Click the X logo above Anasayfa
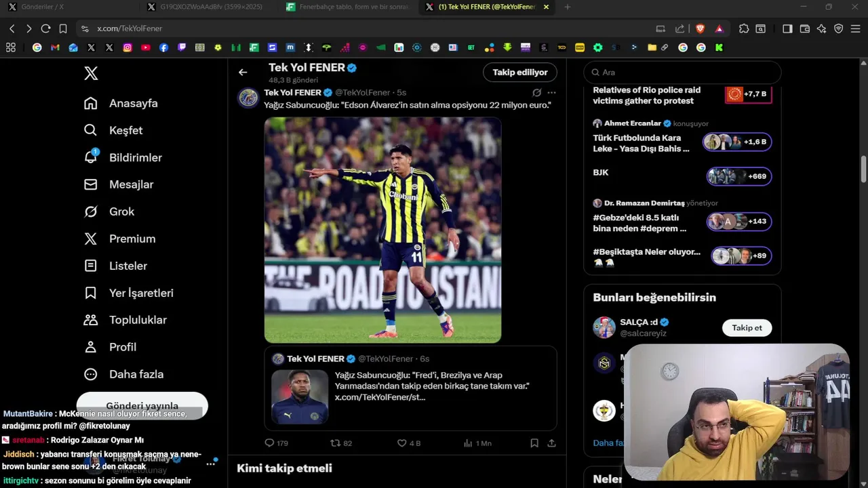The image size is (868, 488). pyautogui.click(x=91, y=73)
